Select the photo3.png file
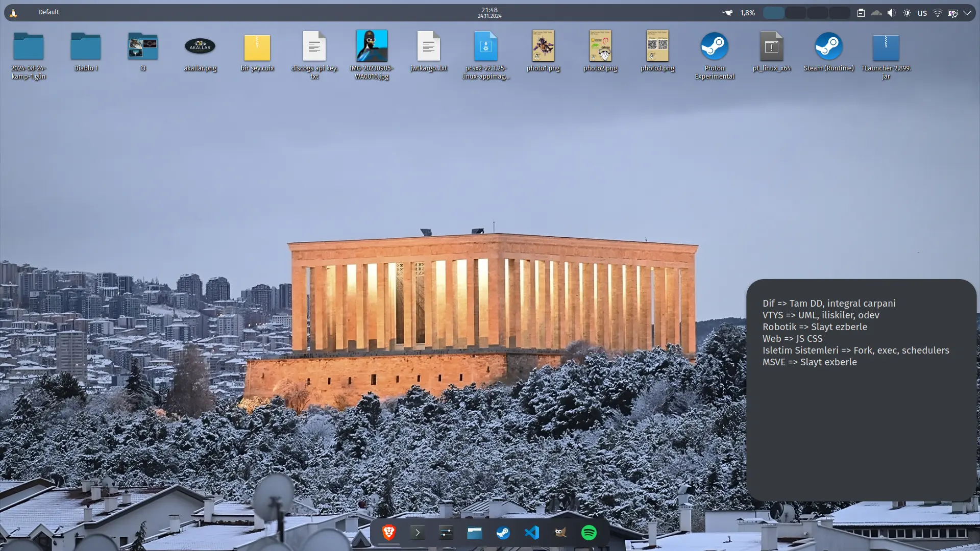This screenshot has width=980, height=551. click(657, 52)
